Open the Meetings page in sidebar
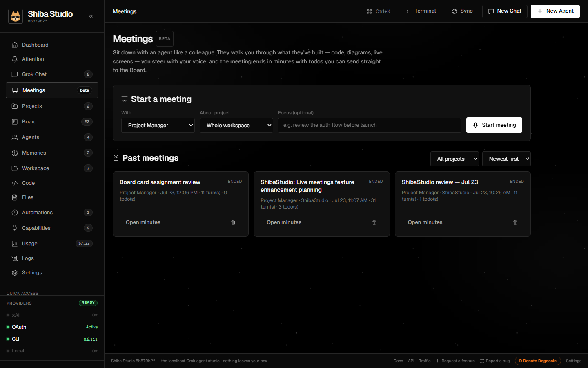The width and height of the screenshot is (588, 368). [52, 90]
